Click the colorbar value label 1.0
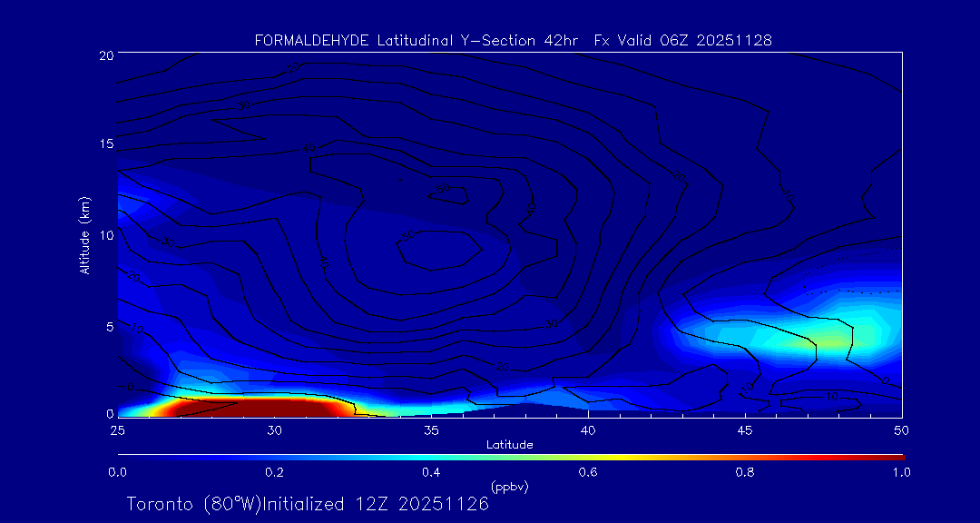This screenshot has height=523, width=980. [x=902, y=473]
